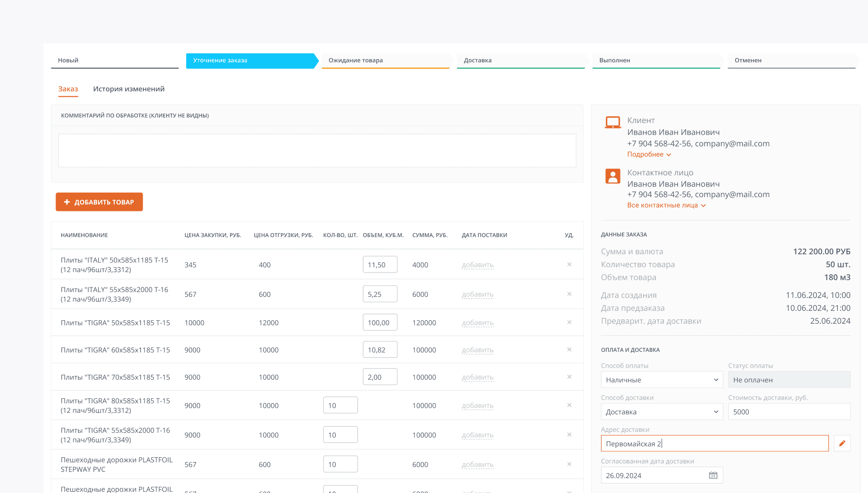Delete the Плиты "TIGRA" 70x585x1185 T-15 item
This screenshot has height=493, width=868.
pyautogui.click(x=569, y=377)
